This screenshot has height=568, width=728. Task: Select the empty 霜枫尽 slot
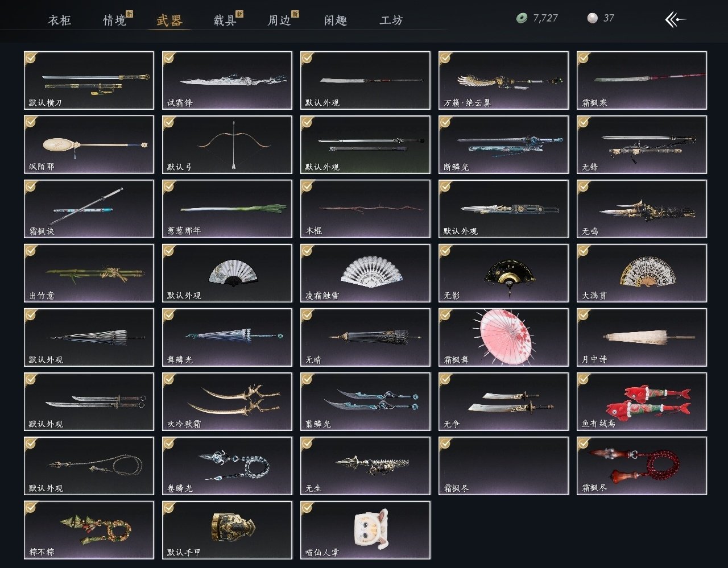tap(503, 466)
